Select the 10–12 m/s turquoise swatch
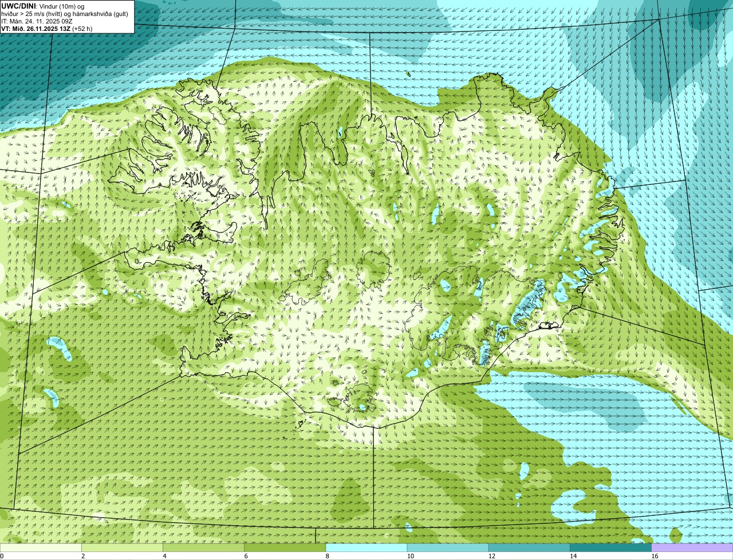Viewport: 733px width, 560px height. (448, 547)
